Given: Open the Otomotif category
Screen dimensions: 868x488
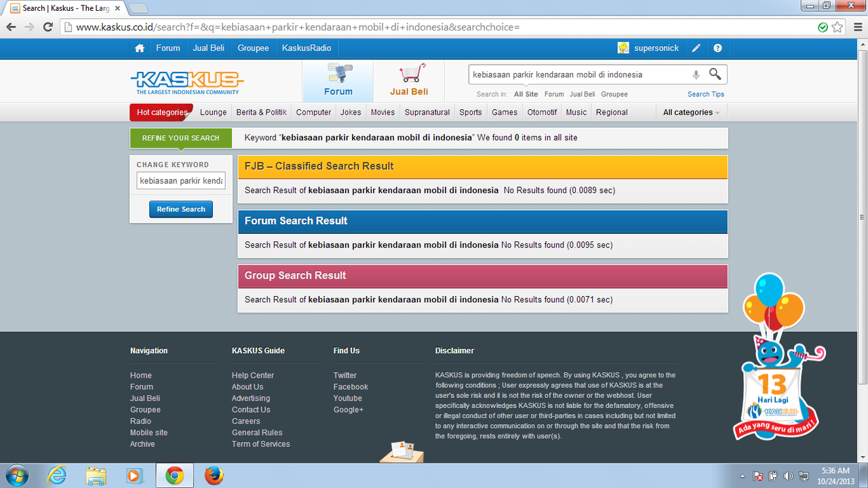Looking at the screenshot, I should [542, 113].
